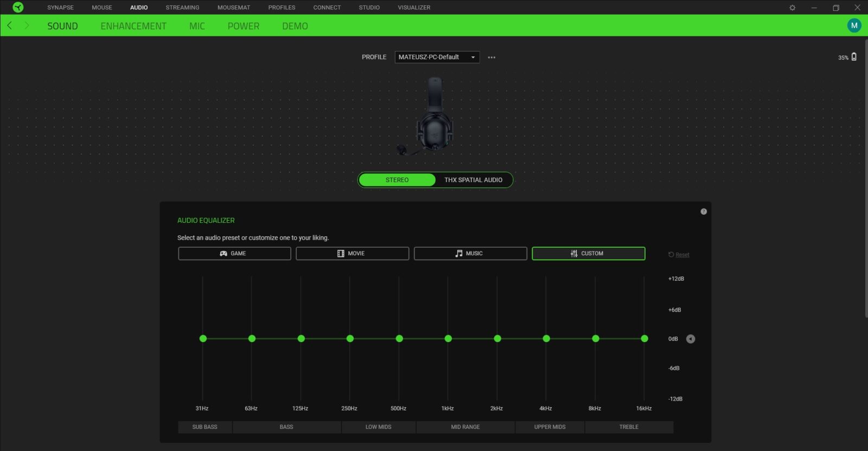Select the Game equalizer preset
This screenshot has height=451, width=868.
point(234,254)
